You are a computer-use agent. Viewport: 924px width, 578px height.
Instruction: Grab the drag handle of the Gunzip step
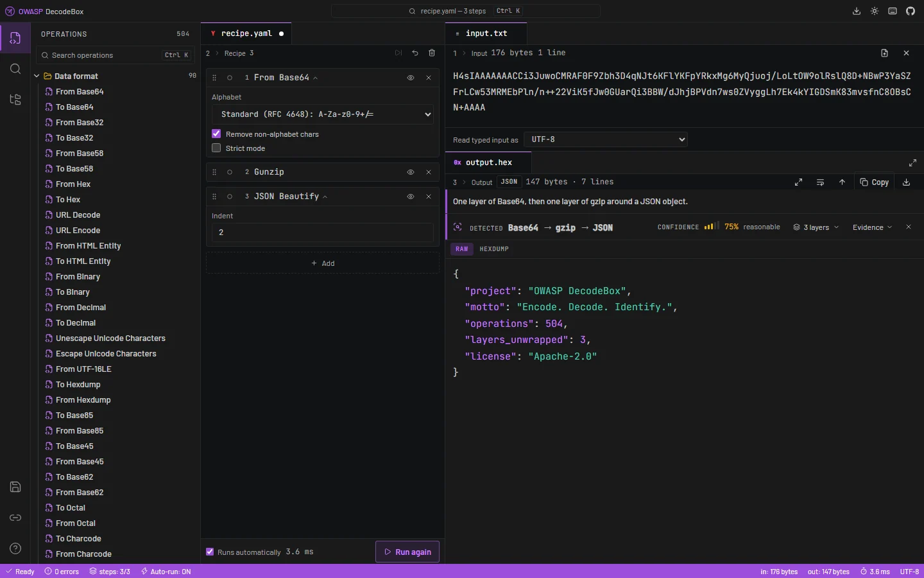214,172
